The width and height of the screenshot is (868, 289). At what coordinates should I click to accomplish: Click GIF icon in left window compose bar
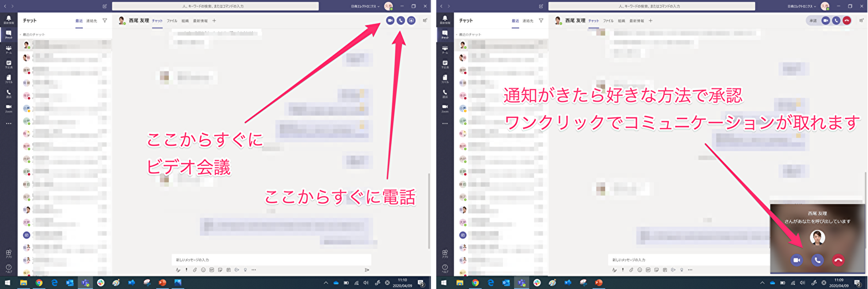pos(212,270)
